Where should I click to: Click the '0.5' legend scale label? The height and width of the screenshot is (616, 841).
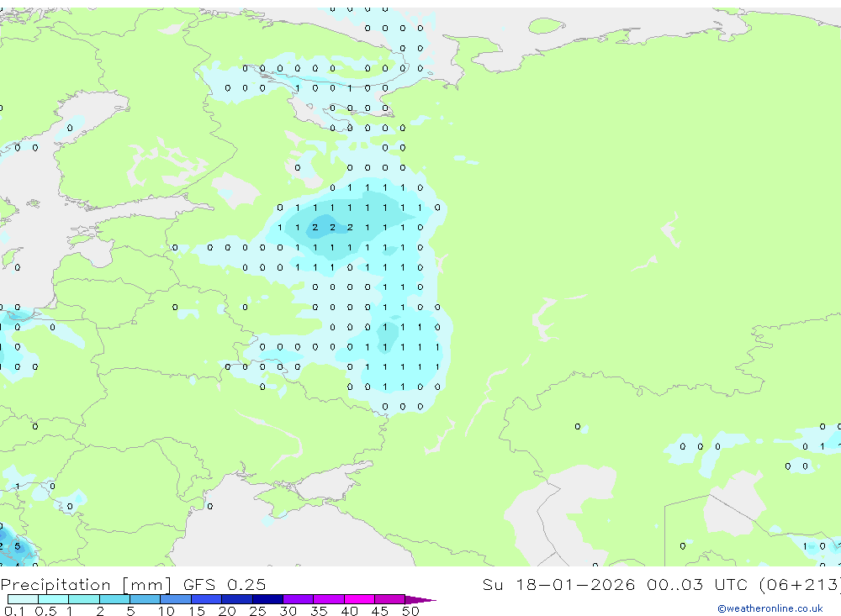[45, 611]
